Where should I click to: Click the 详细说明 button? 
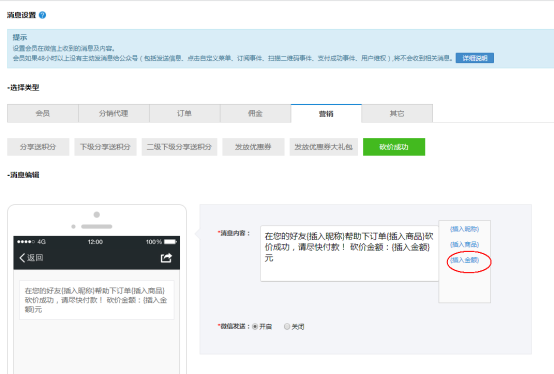(475, 58)
